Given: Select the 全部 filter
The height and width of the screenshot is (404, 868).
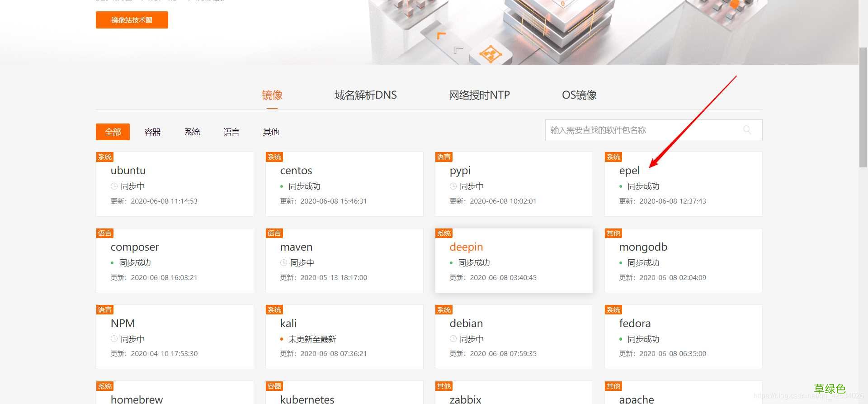Looking at the screenshot, I should pyautogui.click(x=113, y=132).
